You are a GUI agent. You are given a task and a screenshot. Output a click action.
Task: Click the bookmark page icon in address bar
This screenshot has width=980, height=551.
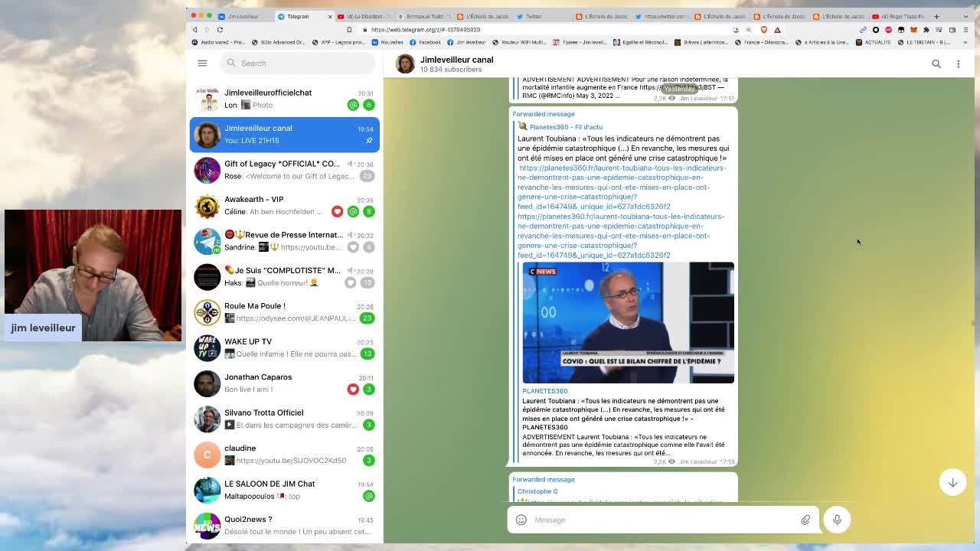pyautogui.click(x=349, y=30)
